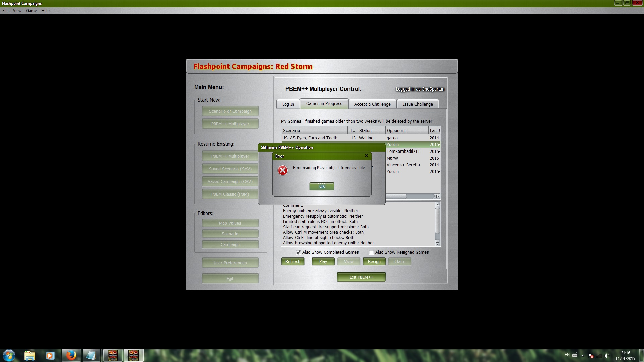Open Windows Media Player from the taskbar
Viewport: 644px width, 362px height.
pos(50,355)
